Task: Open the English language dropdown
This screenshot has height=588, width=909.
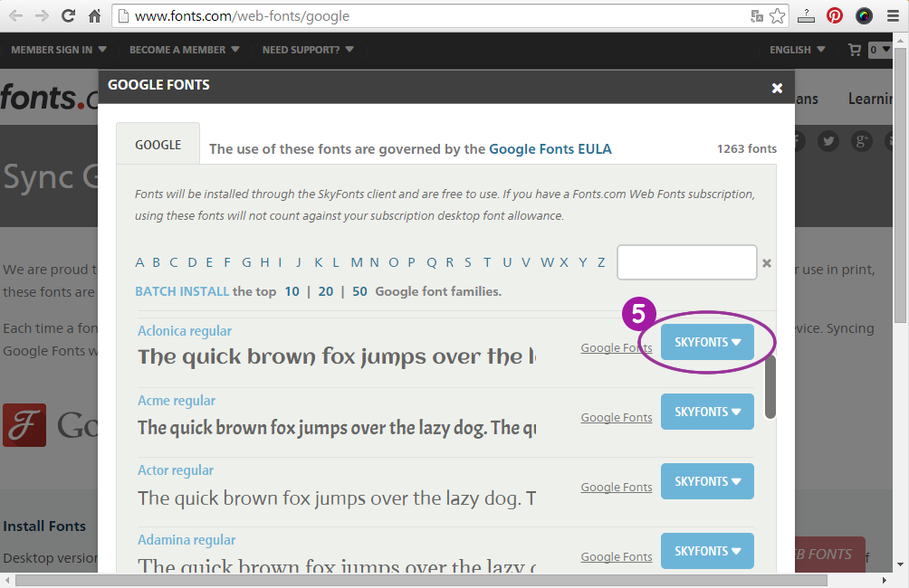Action: coord(797,50)
